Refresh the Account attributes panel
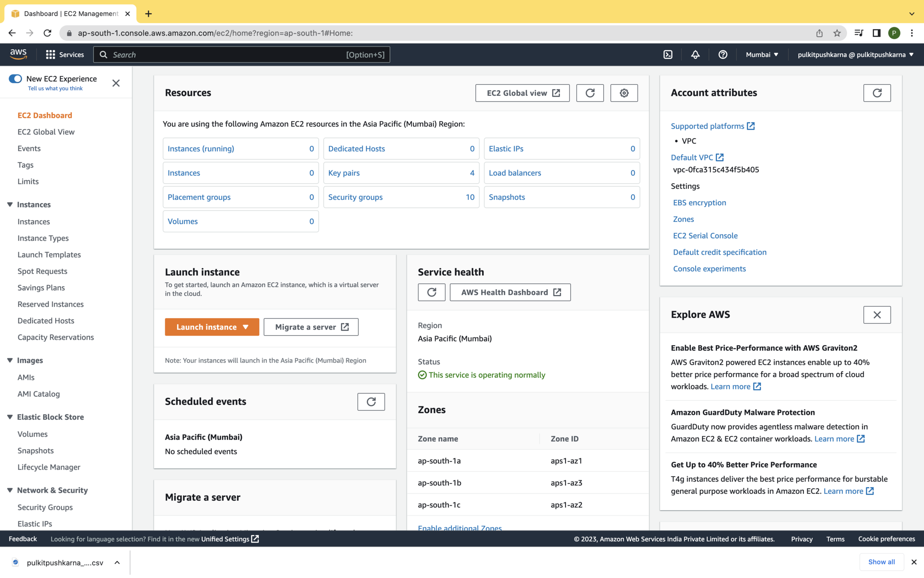 click(877, 93)
